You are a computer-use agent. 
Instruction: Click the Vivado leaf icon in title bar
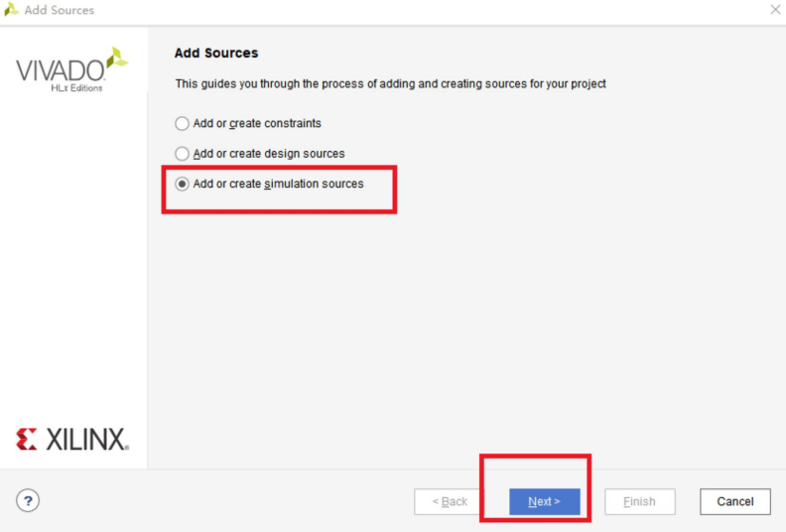point(11,10)
